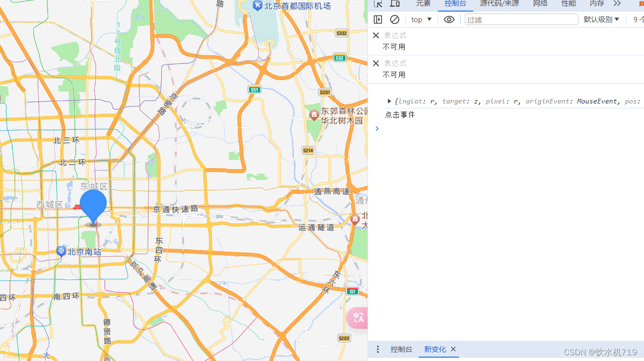Click the 西城区 district label
Screen dimensions: 644x361
[x=50, y=205]
